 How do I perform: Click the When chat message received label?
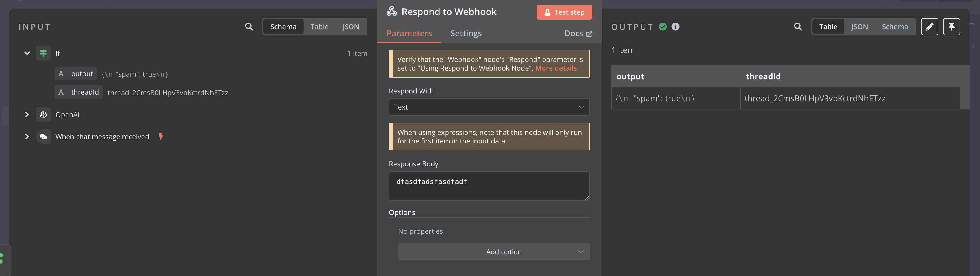coord(102,137)
